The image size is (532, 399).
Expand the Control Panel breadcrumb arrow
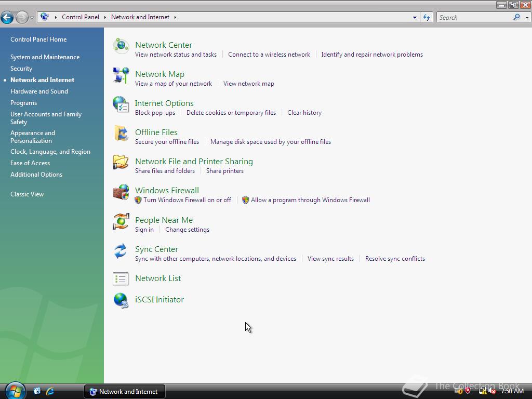(x=105, y=17)
